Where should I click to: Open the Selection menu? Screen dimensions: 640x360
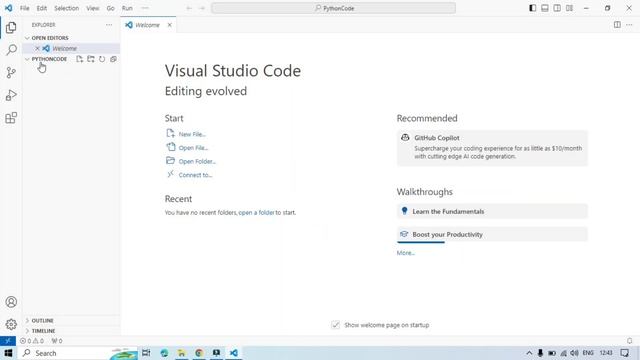tap(67, 8)
